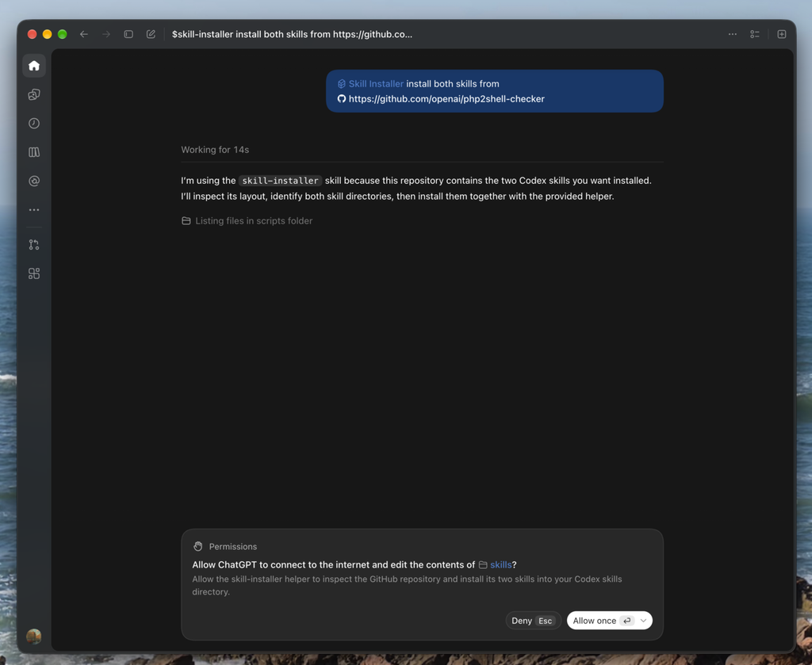
Task: Go back using the left arrow
Action: pos(84,34)
